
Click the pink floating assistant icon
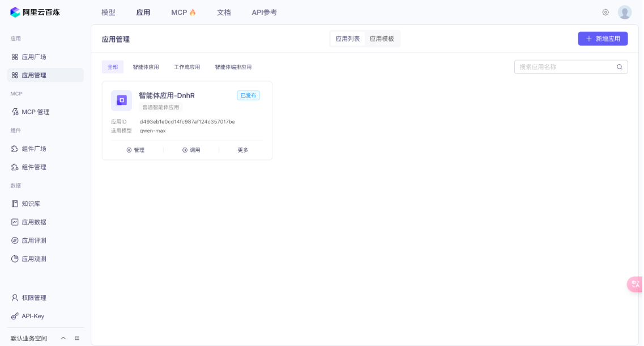[635, 284]
